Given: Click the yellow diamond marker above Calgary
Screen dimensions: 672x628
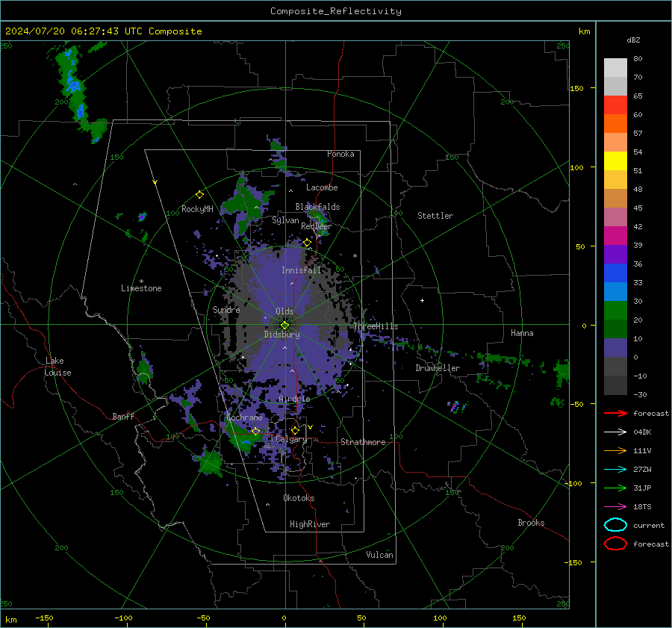Looking at the screenshot, I should [295, 430].
